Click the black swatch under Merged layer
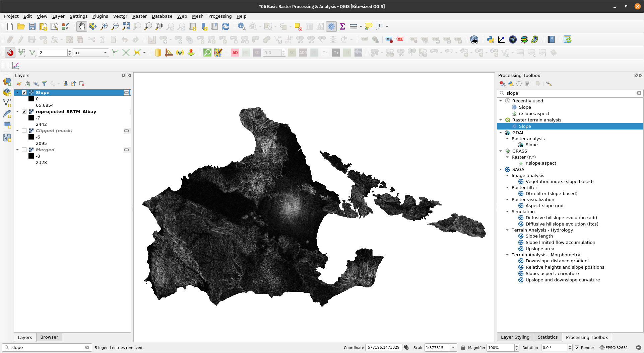The image size is (644, 353). [x=31, y=156]
